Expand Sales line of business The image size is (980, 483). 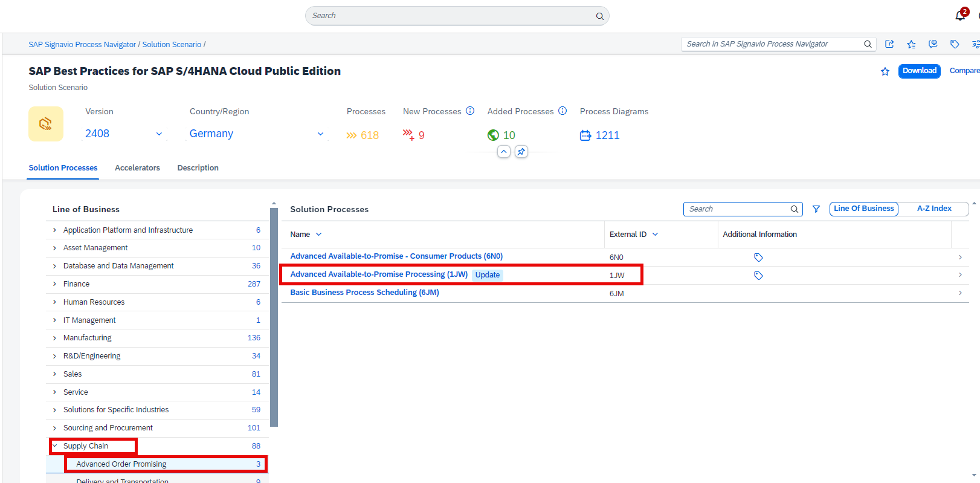click(54, 374)
